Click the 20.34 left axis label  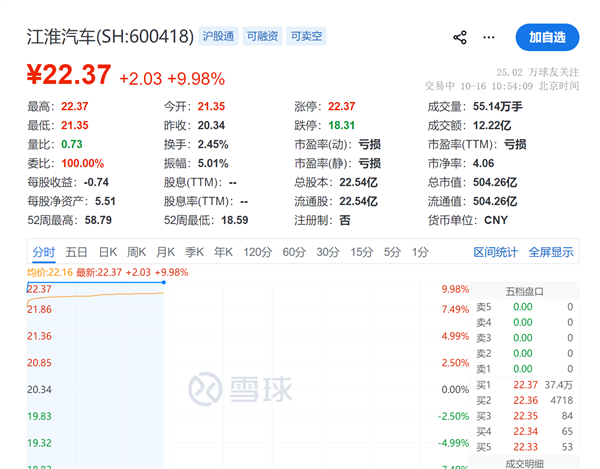coord(39,389)
